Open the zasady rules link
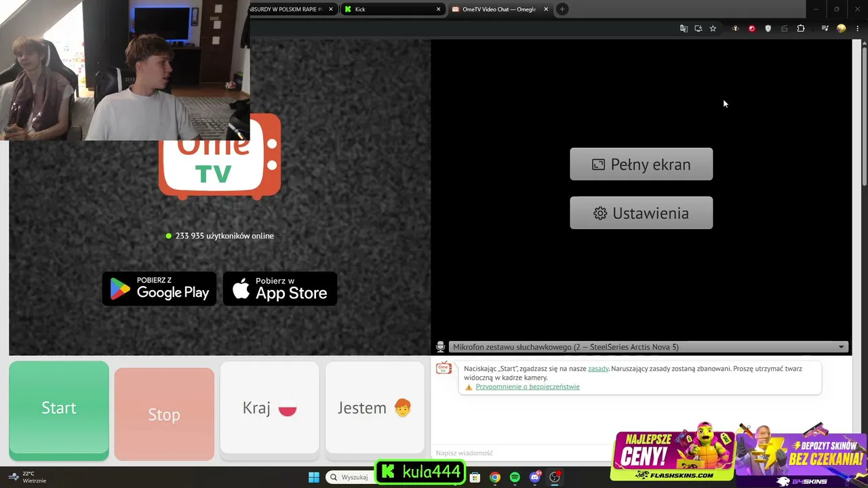 (598, 369)
